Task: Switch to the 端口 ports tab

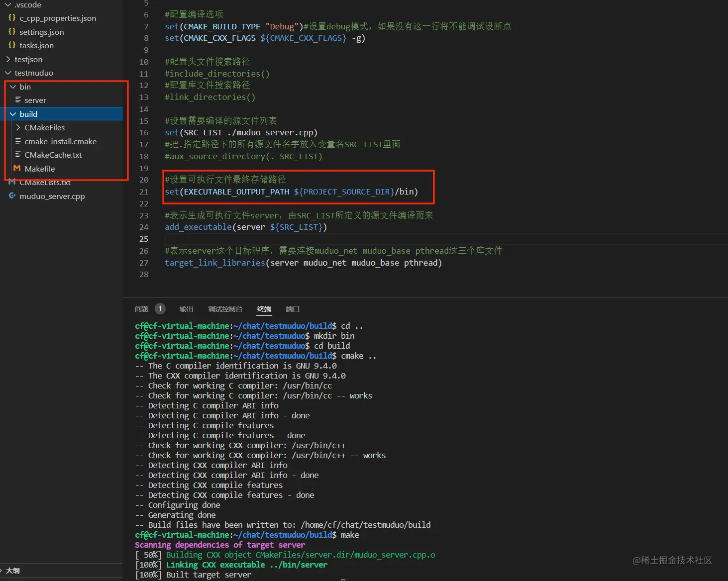Action: [x=293, y=309]
